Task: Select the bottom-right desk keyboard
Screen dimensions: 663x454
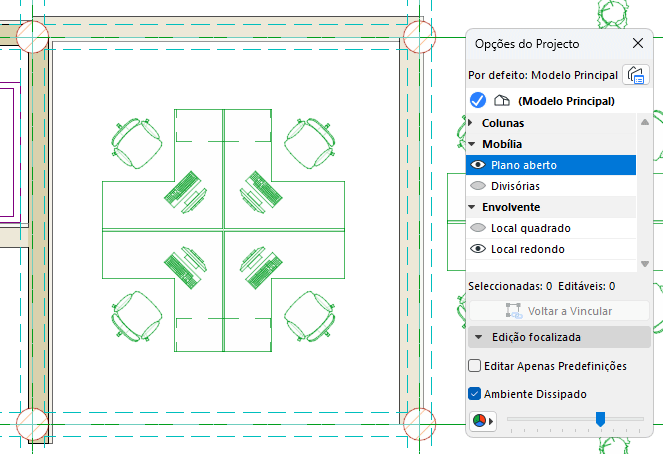Action: click(x=264, y=271)
